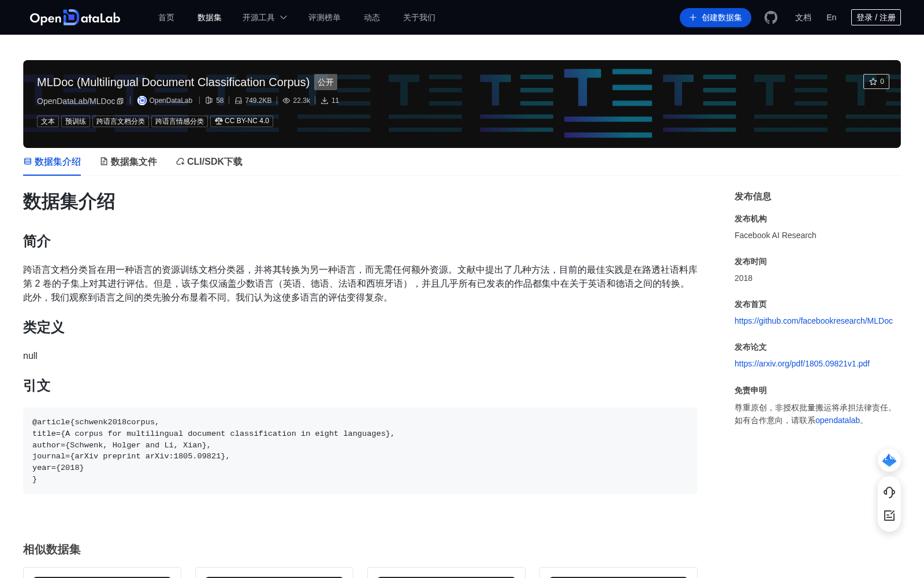Switch to the 数据集文件 tab
This screenshot has height=578, width=924.
tap(128, 162)
